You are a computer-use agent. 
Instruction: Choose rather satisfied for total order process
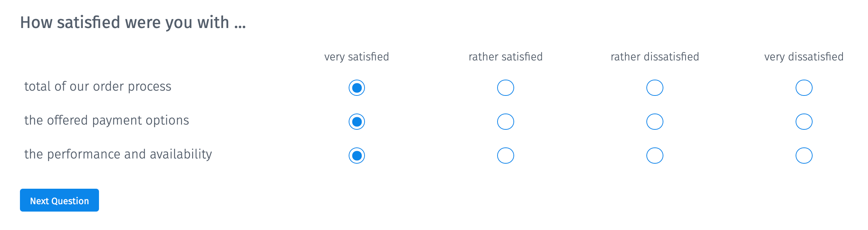[x=506, y=88]
